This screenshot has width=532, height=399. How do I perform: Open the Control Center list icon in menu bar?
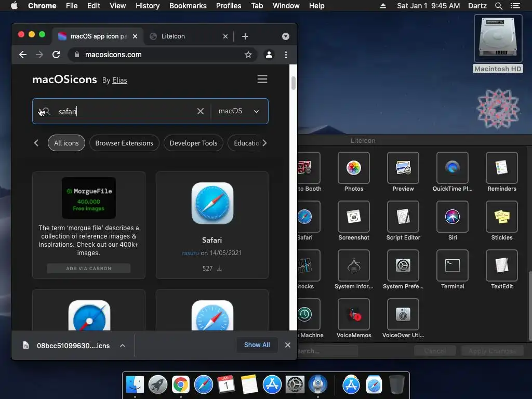tap(515, 6)
